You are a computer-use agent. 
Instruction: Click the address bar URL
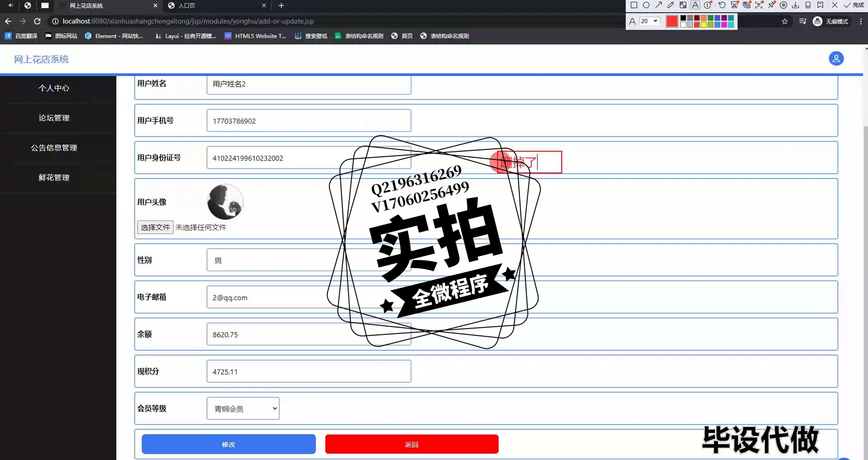(188, 21)
